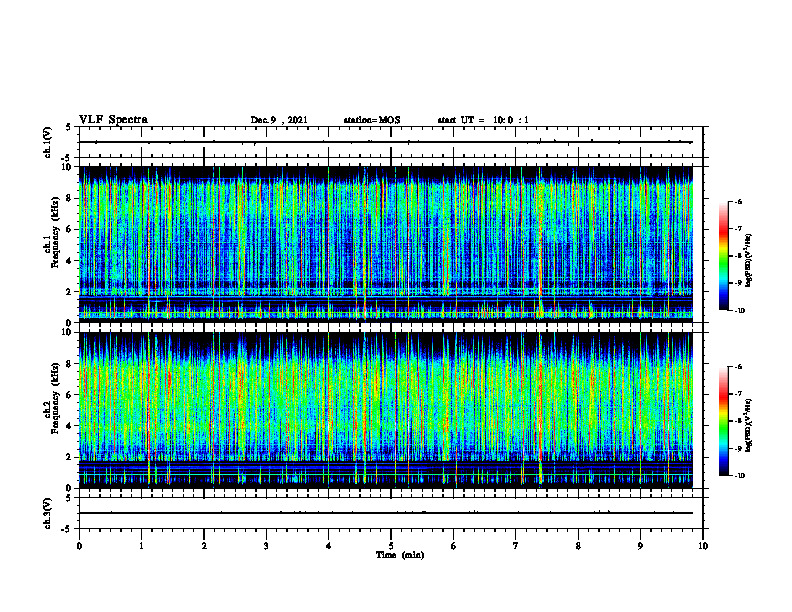
Task: Click the "9" minute tick on time axis
Action: (640, 546)
